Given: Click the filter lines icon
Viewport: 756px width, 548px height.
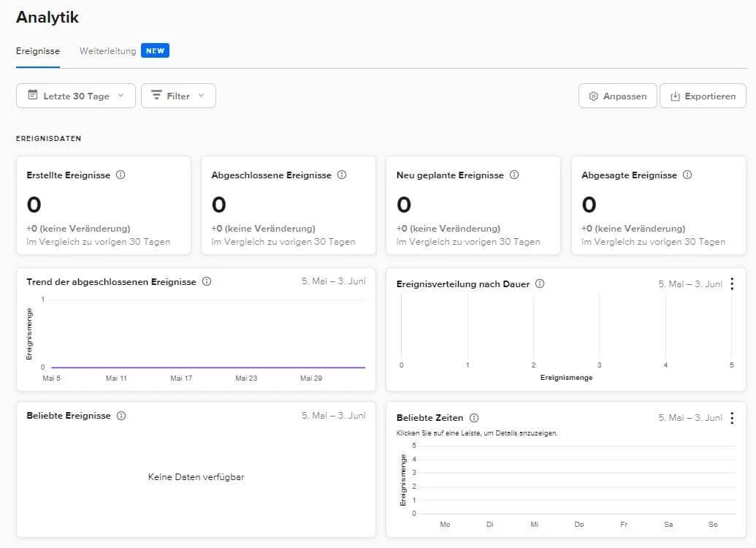Looking at the screenshot, I should click(x=156, y=95).
